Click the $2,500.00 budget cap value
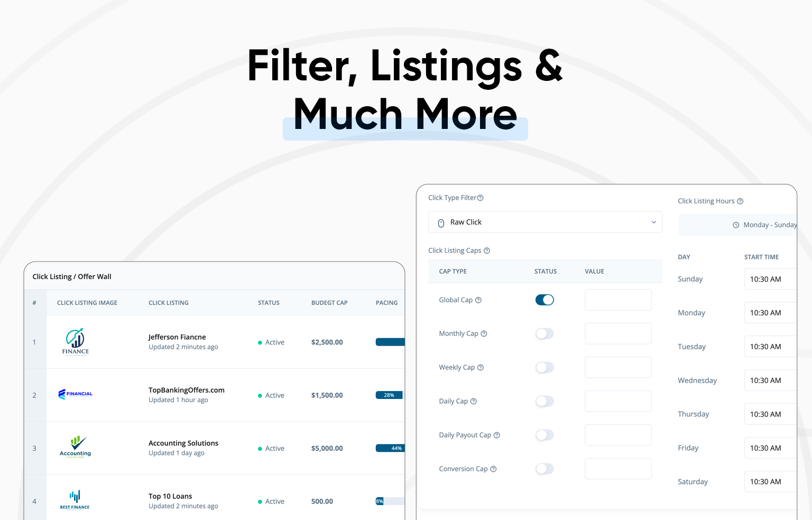The height and width of the screenshot is (520, 812). click(327, 342)
